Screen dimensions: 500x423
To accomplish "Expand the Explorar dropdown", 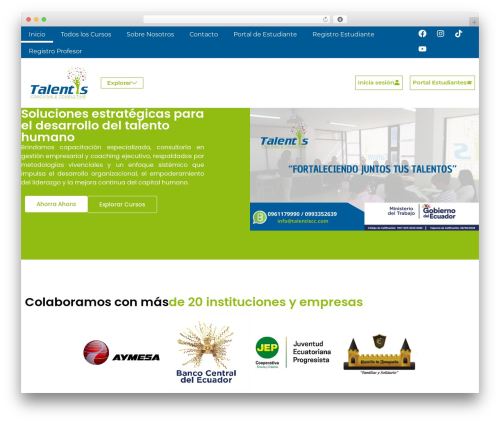I will click(122, 83).
